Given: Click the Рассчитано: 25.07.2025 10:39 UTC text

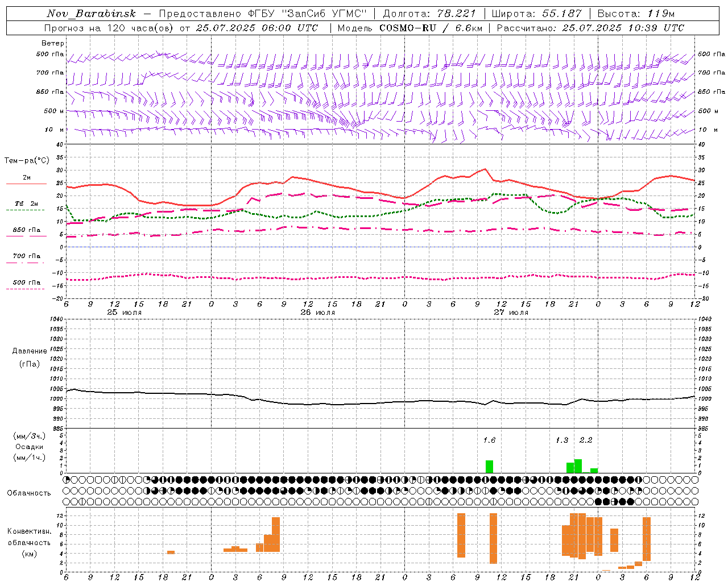Looking at the screenshot, I should [x=590, y=28].
